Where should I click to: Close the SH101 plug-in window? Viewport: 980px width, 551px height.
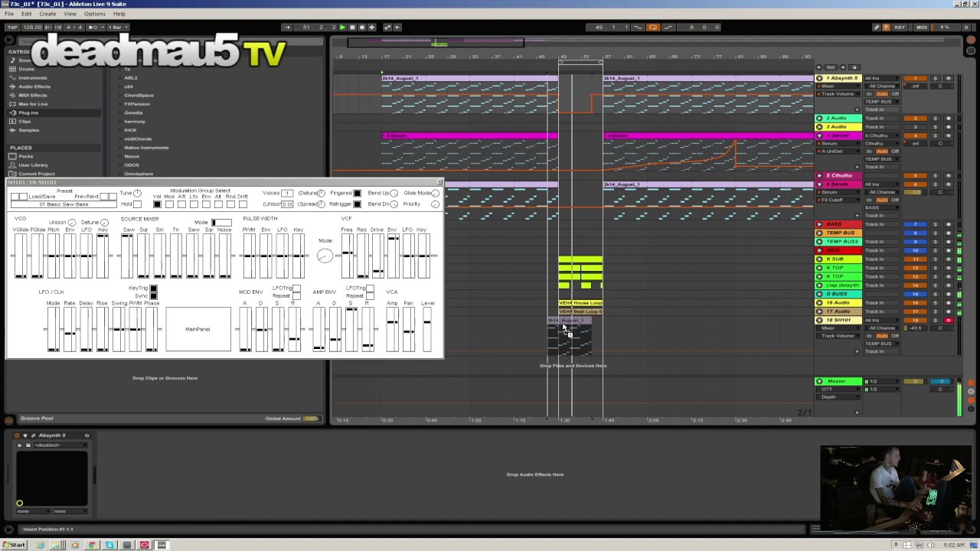click(439, 182)
